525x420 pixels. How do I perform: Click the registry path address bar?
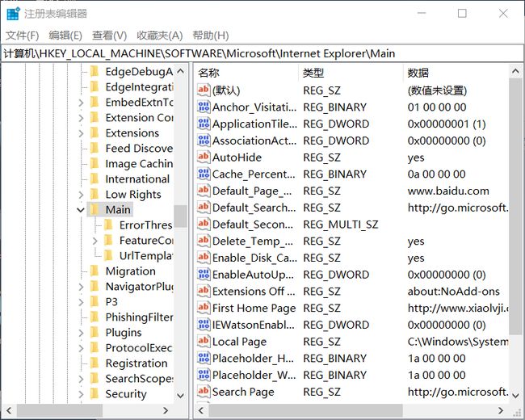pos(262,53)
